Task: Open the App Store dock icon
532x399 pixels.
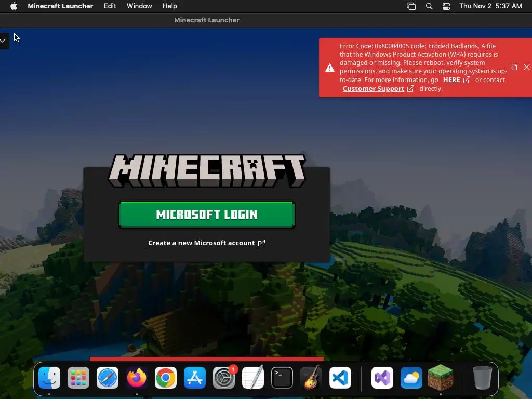Action: [195, 378]
